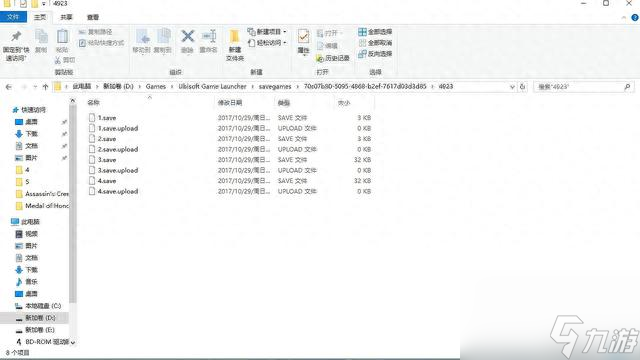Click the search magnifier icon
This screenshot has width=640, height=360.
(x=627, y=87)
